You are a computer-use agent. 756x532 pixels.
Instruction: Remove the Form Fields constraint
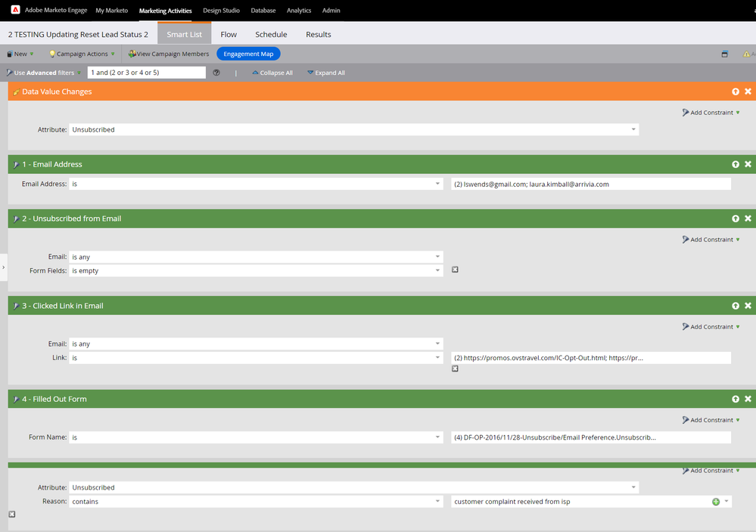455,269
